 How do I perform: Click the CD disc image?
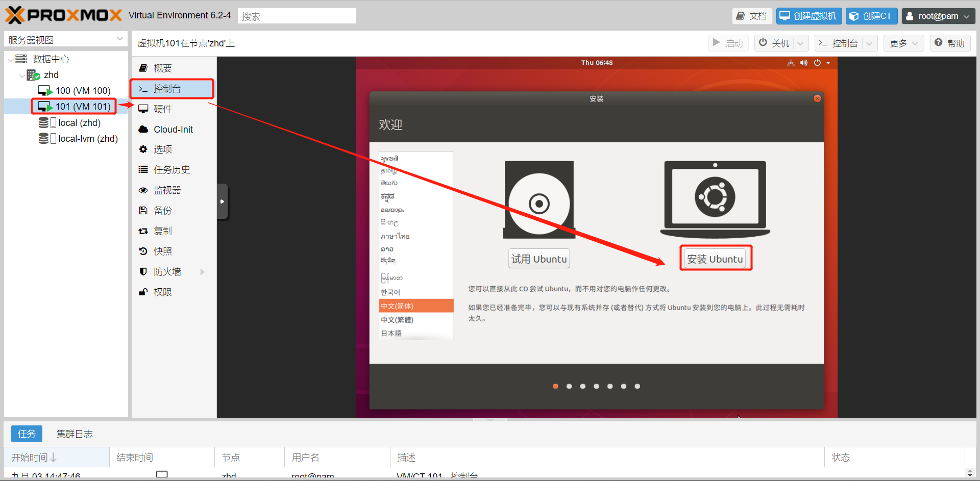click(539, 200)
